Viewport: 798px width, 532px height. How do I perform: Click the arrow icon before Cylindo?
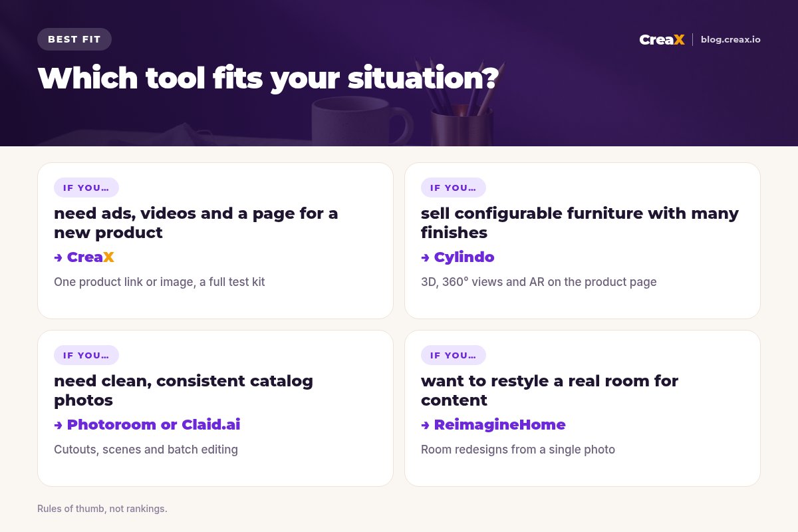pyautogui.click(x=426, y=257)
